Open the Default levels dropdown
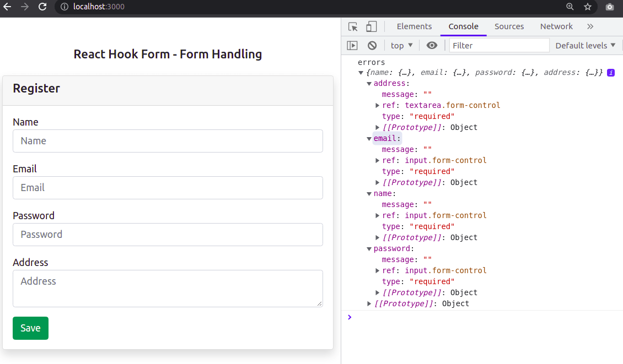Image resolution: width=623 pixels, height=364 pixels. pos(585,45)
